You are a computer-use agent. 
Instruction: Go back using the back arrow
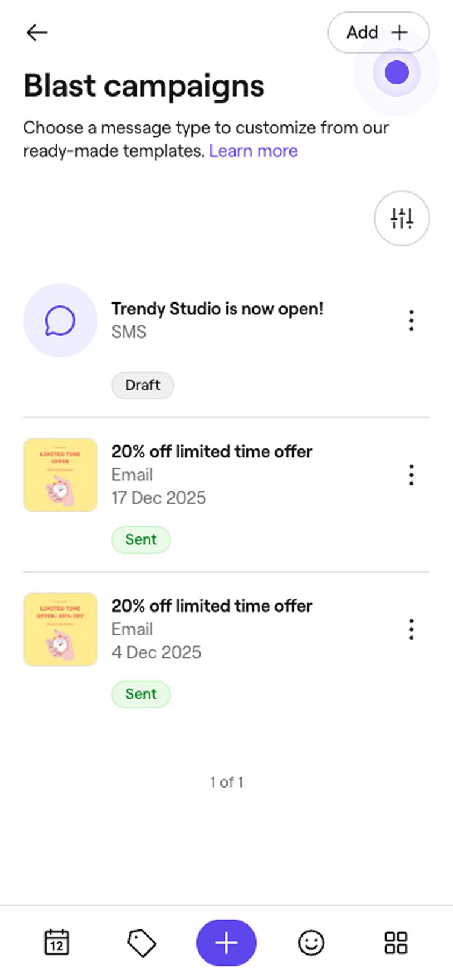(x=37, y=33)
